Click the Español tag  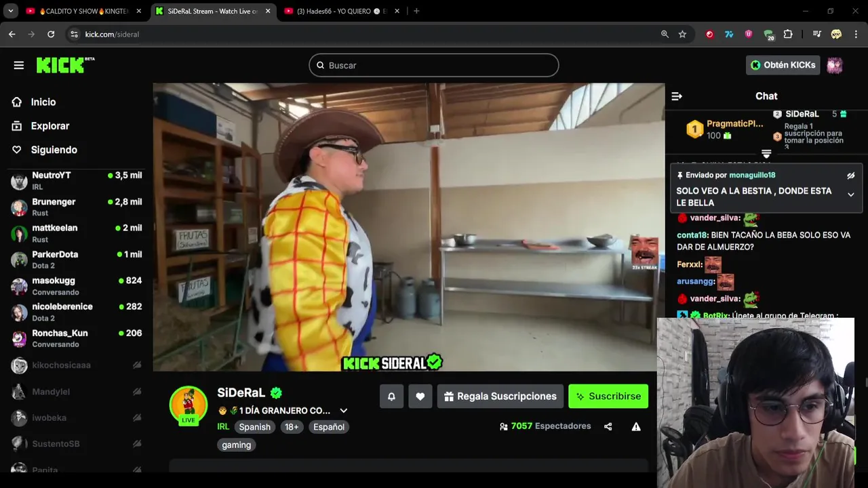(x=329, y=427)
